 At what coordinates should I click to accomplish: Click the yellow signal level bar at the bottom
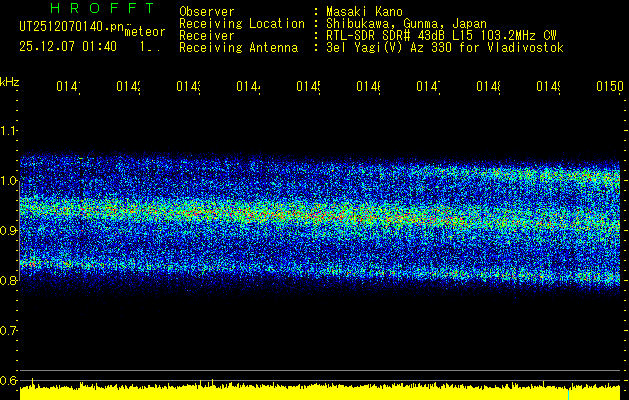(320, 392)
